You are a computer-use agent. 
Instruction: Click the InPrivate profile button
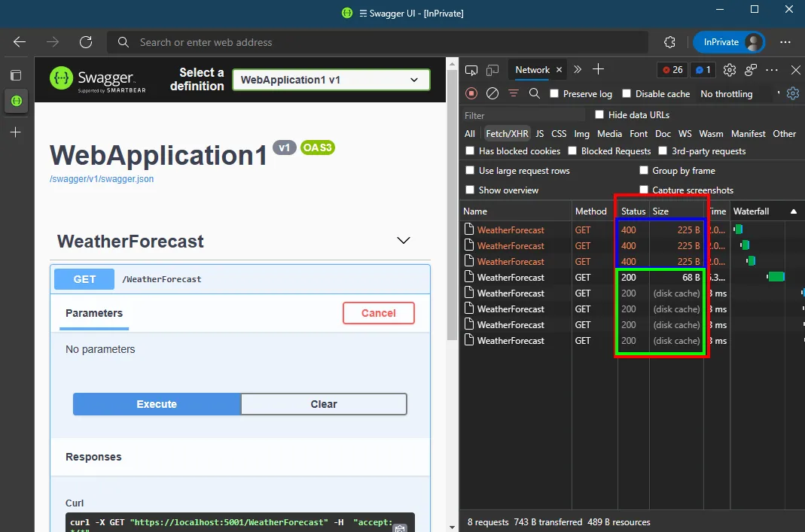(x=729, y=42)
